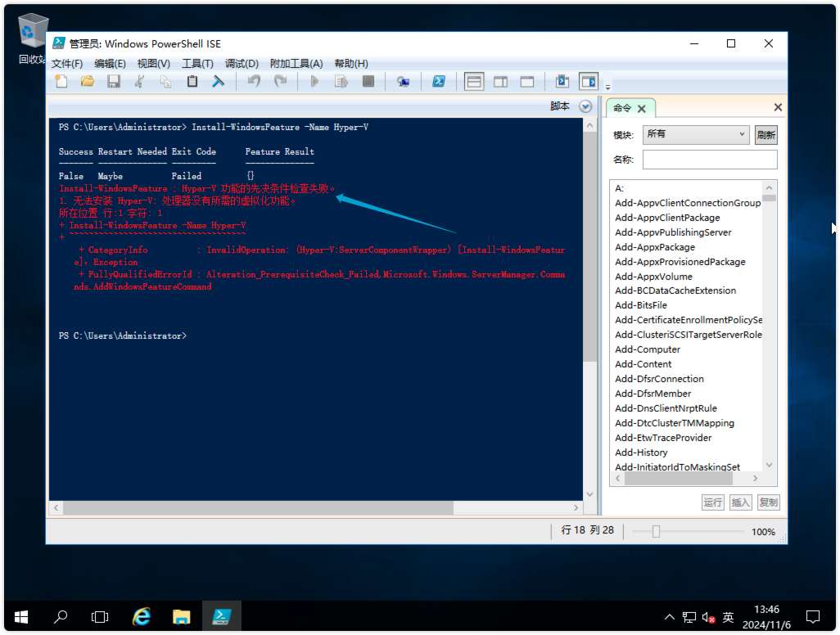The image size is (840, 635).
Task: Open toolbar overflow options arrow
Action: [x=608, y=87]
